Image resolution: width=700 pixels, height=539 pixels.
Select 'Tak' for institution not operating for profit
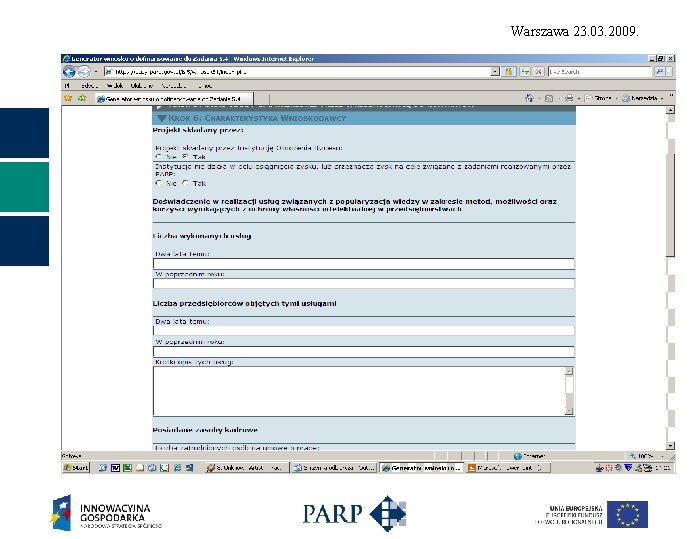[185, 183]
